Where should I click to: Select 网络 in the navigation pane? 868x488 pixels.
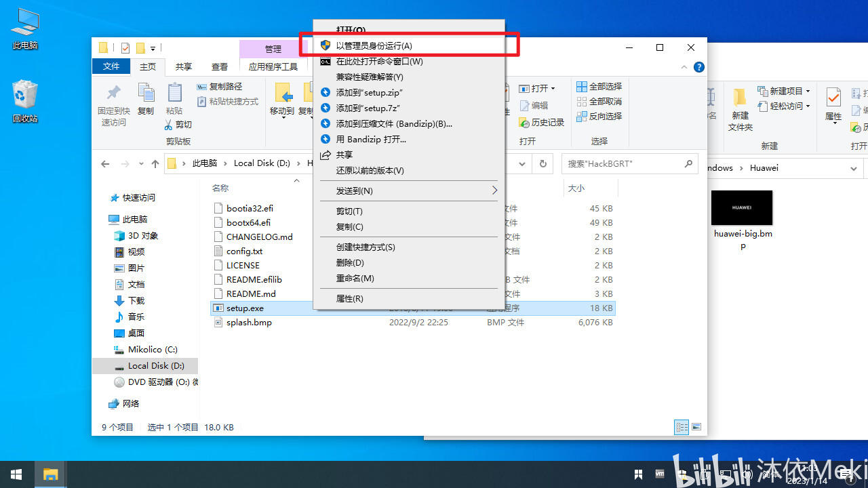131,404
